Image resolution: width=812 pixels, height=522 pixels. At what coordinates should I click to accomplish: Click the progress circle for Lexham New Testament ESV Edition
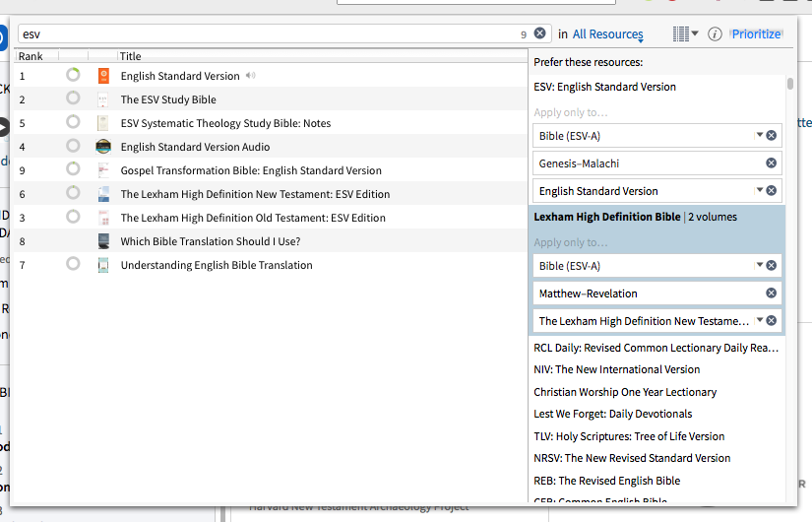pos(73,193)
